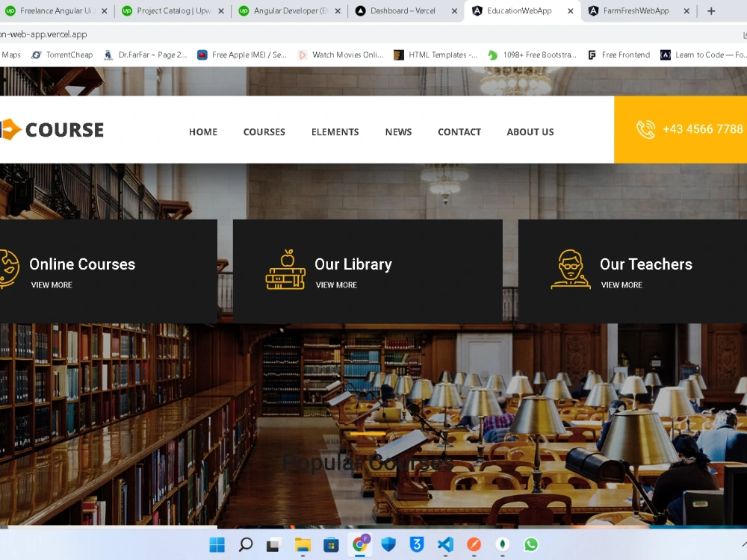Click the Popular Courses heading
The height and width of the screenshot is (560, 747).
(368, 462)
